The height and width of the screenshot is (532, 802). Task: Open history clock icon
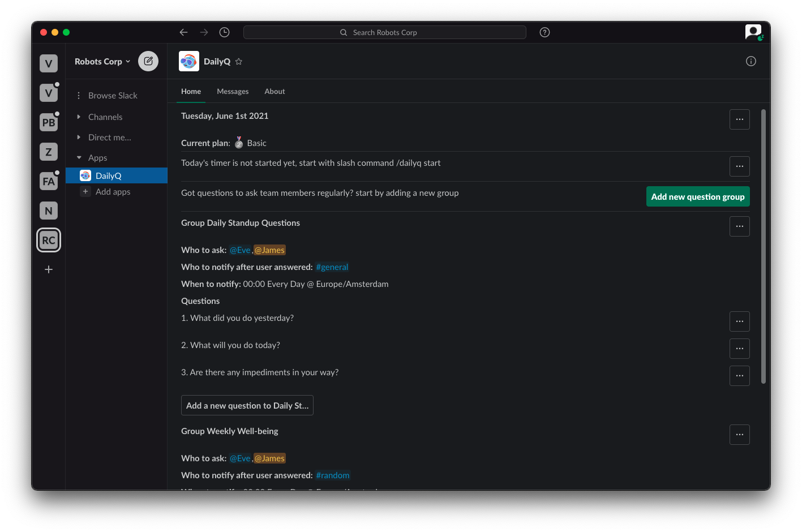tap(224, 32)
